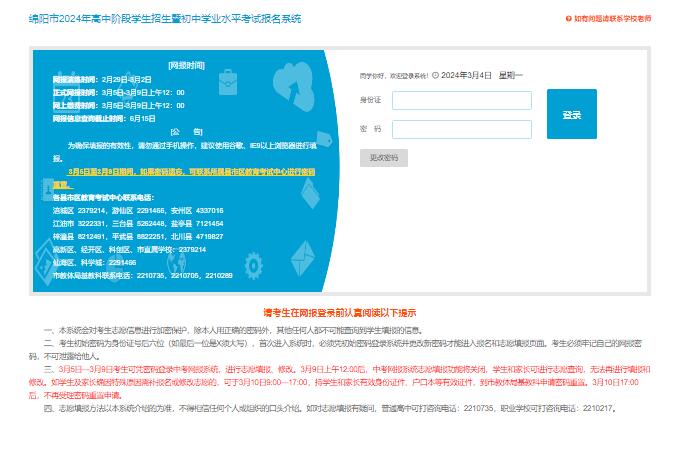Click the weekday text 星期一
The width and height of the screenshot is (691, 466).
coord(510,75)
